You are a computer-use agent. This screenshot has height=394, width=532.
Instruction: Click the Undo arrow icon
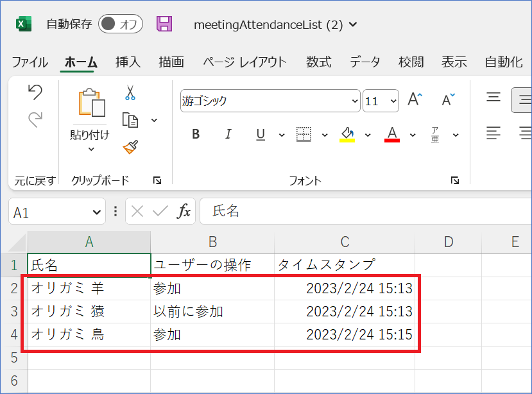(x=35, y=92)
